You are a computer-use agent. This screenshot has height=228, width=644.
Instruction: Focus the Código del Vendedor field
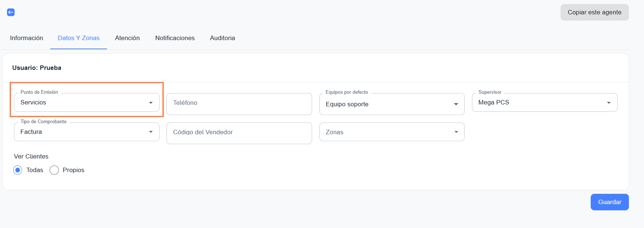point(239,132)
